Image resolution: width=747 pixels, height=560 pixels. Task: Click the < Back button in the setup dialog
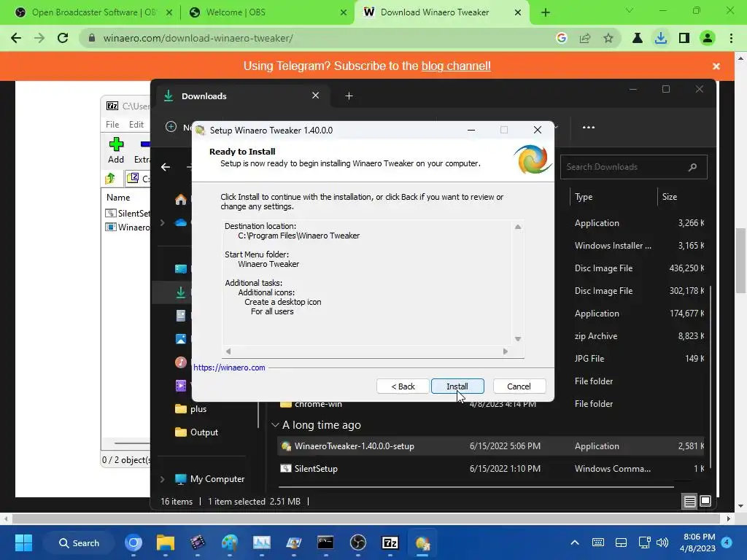[403, 386]
